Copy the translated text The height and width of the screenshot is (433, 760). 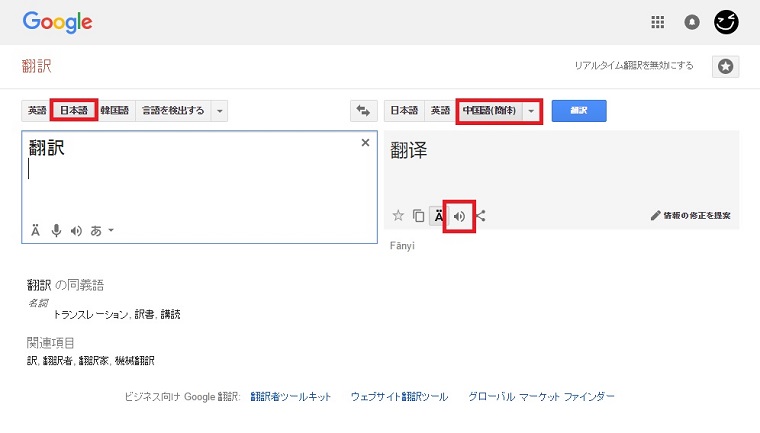[x=418, y=215]
